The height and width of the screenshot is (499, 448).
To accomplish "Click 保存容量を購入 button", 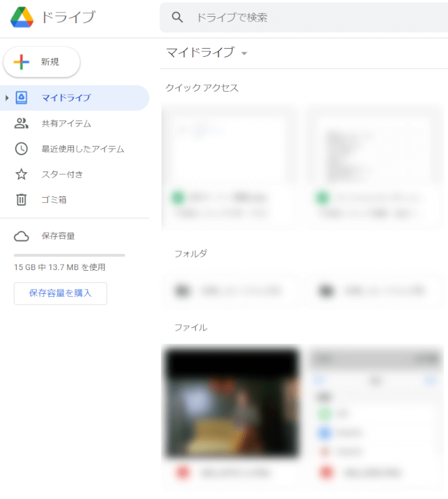I will 60,293.
